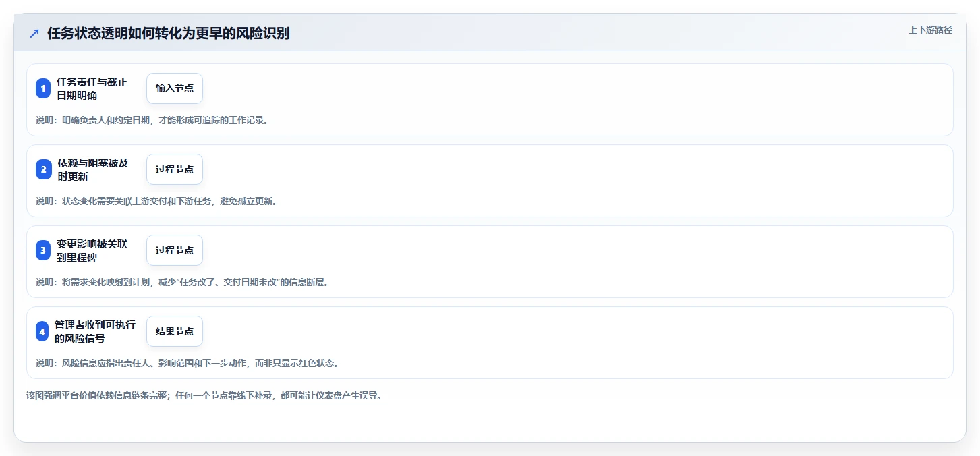Screen dimensions: 980x456
Task: Select the heading 任务责任与截止日期明确
Action: pos(92,88)
